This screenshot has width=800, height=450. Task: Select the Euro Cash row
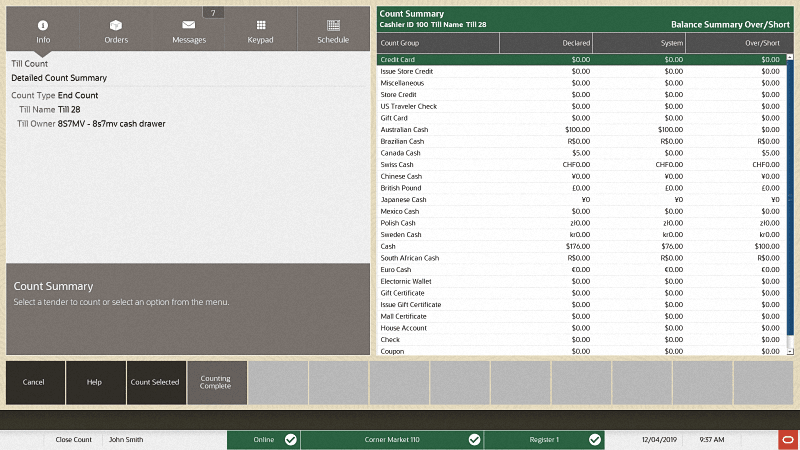(582, 270)
